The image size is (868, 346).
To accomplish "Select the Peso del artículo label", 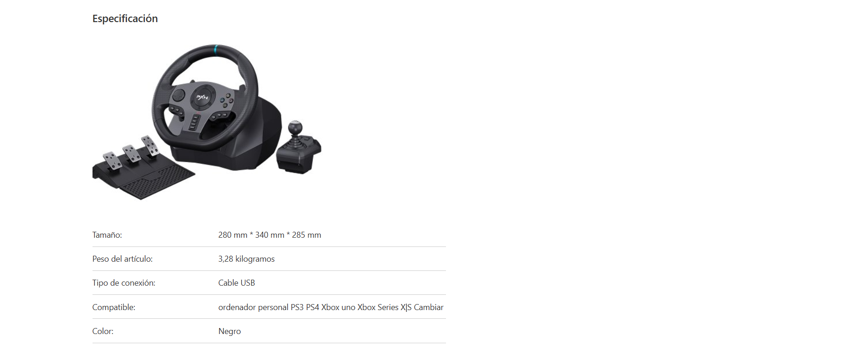I will tap(122, 259).
